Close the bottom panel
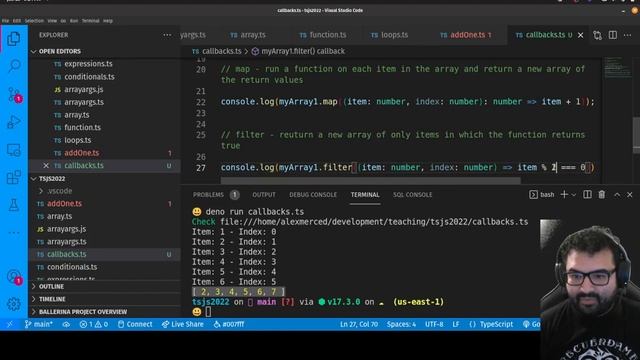 click(x=629, y=195)
